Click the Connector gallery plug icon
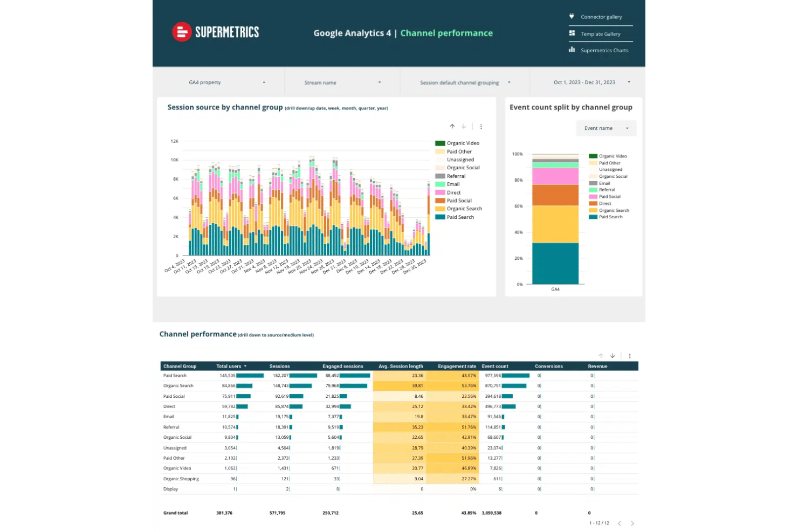Image resolution: width=798 pixels, height=532 pixels. 572,16
